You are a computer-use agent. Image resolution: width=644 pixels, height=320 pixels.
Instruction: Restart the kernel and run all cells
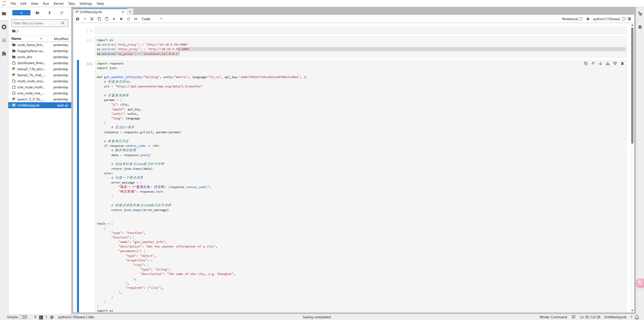click(x=136, y=19)
